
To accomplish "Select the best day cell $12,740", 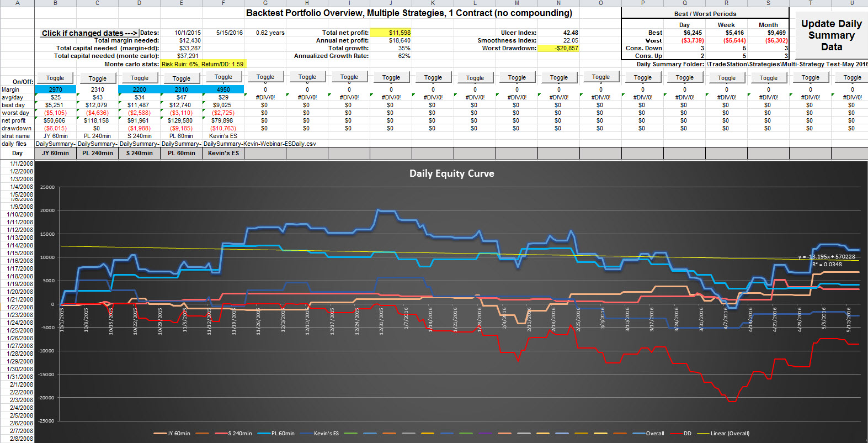I will pyautogui.click(x=181, y=105).
